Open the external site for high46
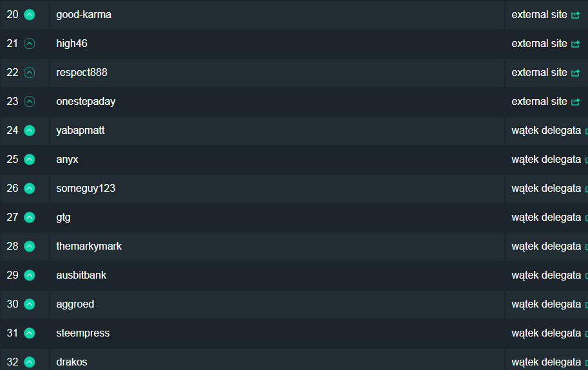The width and height of the screenshot is (588, 370). click(x=545, y=44)
